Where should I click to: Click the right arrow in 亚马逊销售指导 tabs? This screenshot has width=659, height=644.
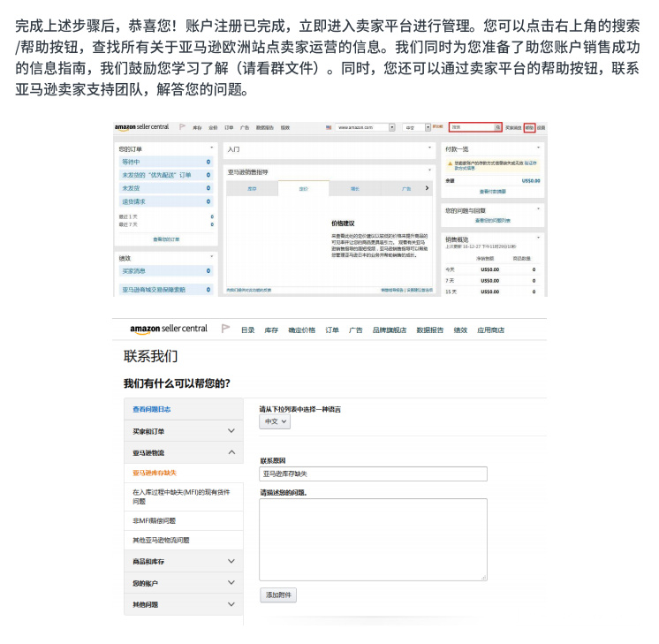(427, 188)
